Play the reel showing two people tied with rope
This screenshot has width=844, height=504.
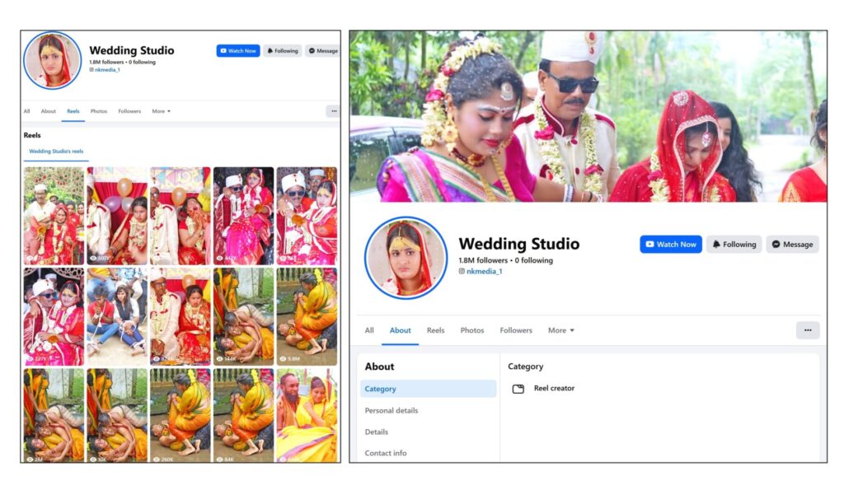point(117,317)
